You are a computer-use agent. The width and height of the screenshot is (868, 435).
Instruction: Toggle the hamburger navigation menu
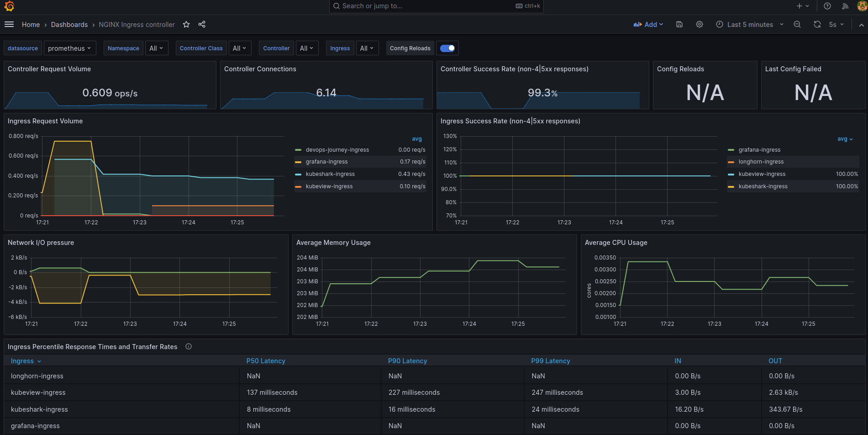(x=9, y=25)
